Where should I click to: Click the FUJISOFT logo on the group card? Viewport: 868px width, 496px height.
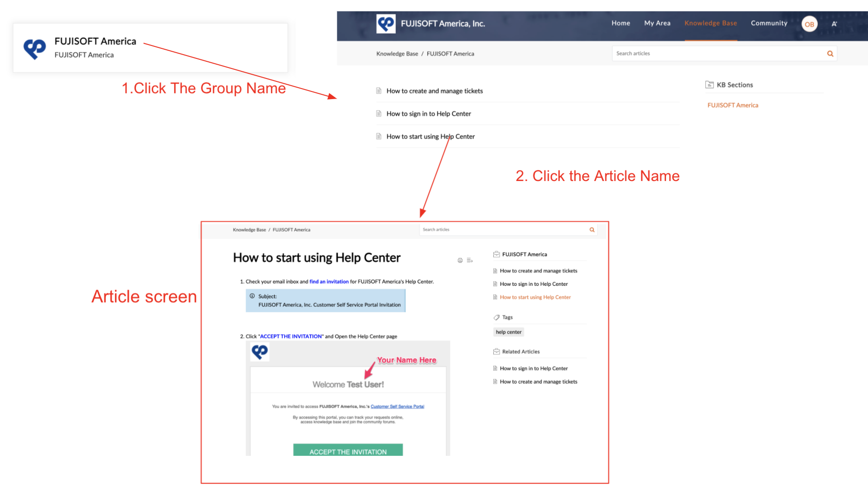tap(35, 48)
